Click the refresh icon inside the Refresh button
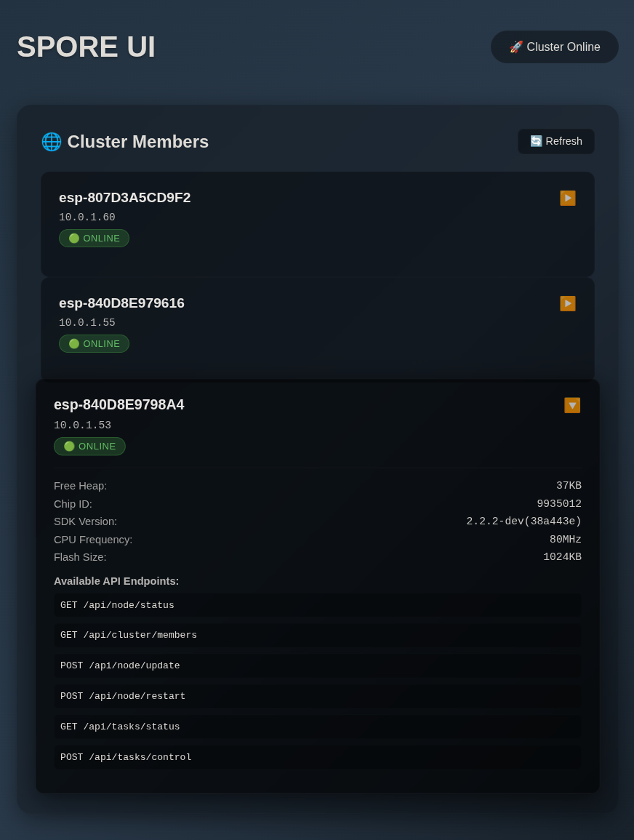 pyautogui.click(x=537, y=140)
